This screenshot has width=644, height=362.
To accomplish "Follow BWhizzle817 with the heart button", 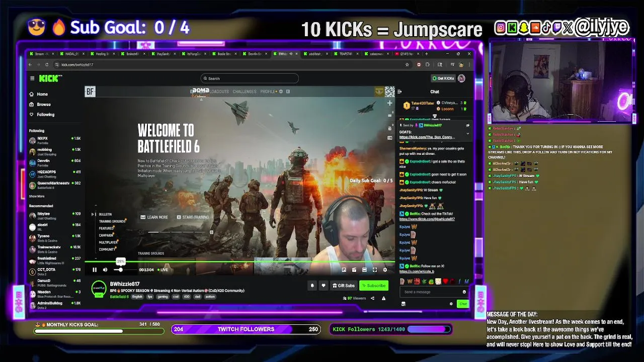I will coord(324,286).
